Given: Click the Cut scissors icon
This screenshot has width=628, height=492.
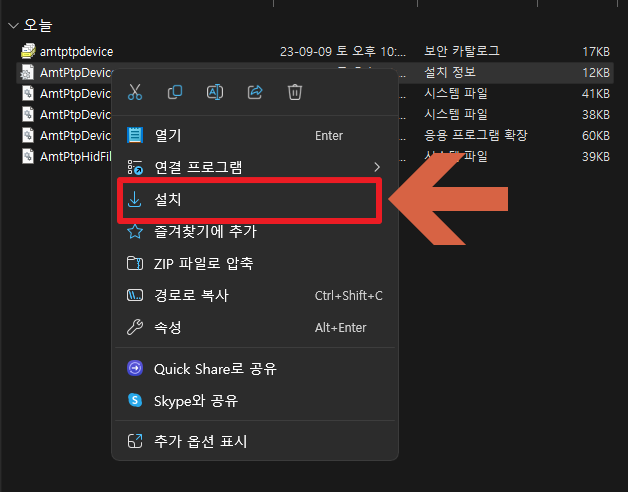Looking at the screenshot, I should 135,92.
